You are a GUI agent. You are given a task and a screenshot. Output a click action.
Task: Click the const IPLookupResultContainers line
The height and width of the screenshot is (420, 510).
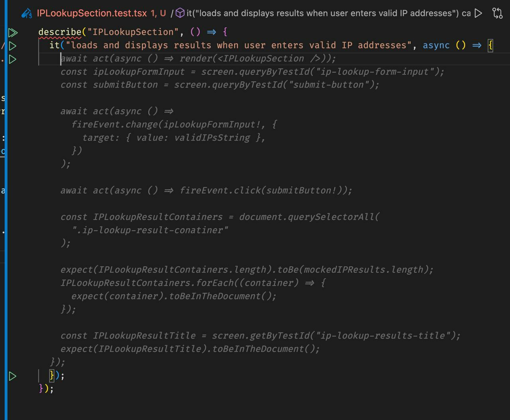(x=220, y=217)
